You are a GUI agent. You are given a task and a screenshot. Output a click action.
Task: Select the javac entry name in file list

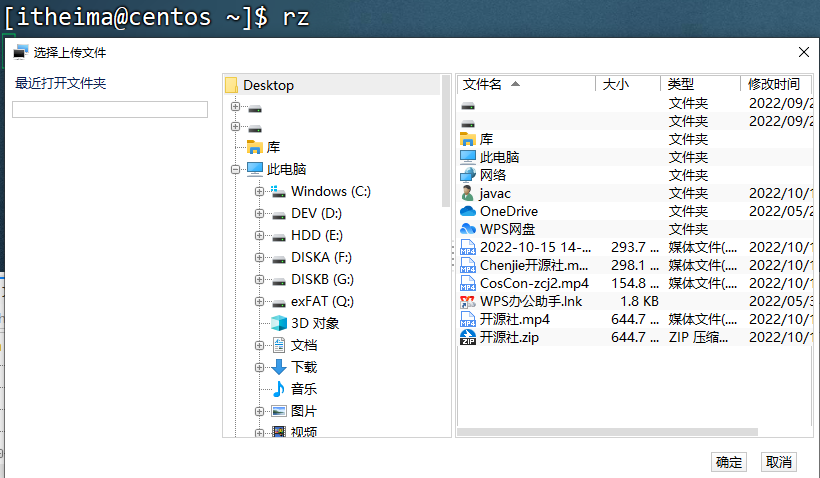point(495,194)
